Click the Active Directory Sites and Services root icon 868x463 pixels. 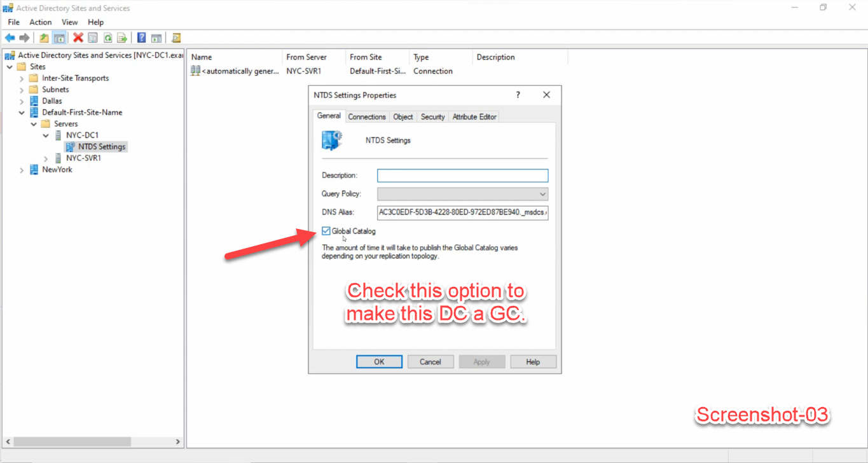(10, 55)
